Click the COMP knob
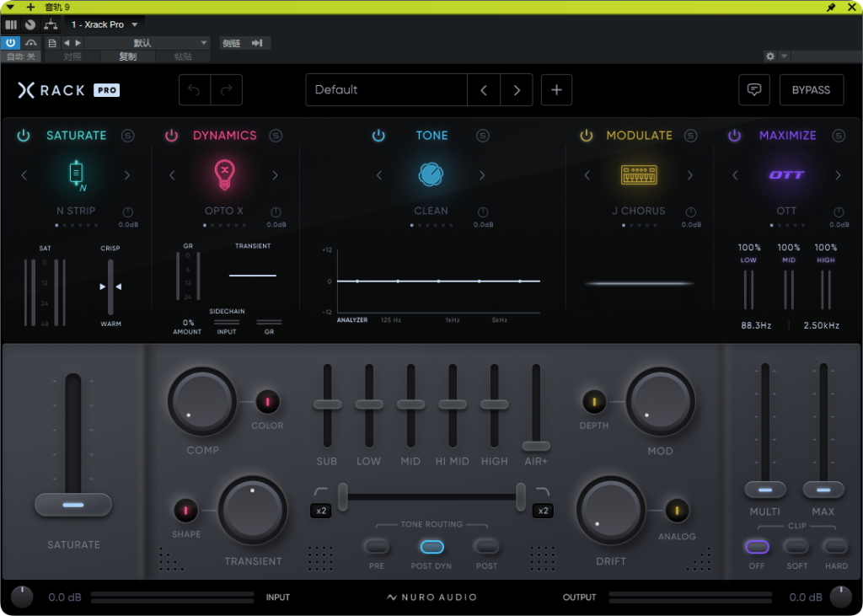This screenshot has width=863, height=616. 202,402
